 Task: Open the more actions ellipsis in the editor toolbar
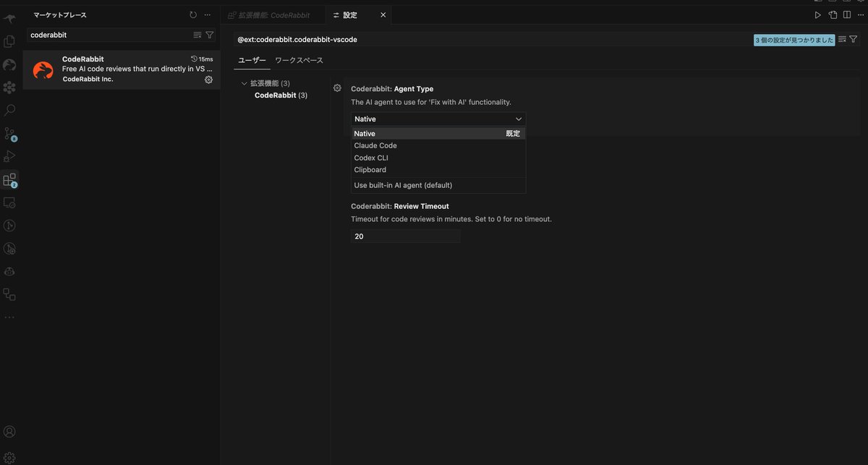point(861,14)
